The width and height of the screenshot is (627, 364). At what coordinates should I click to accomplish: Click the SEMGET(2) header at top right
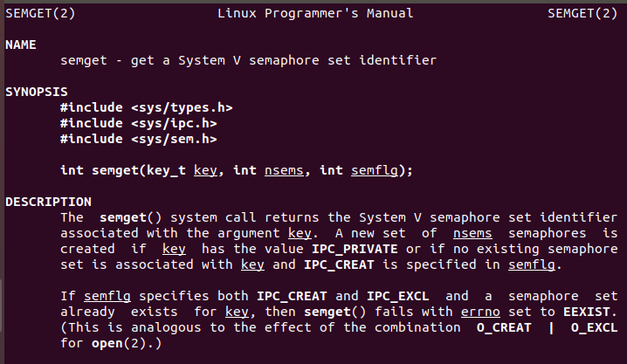pyautogui.click(x=584, y=14)
